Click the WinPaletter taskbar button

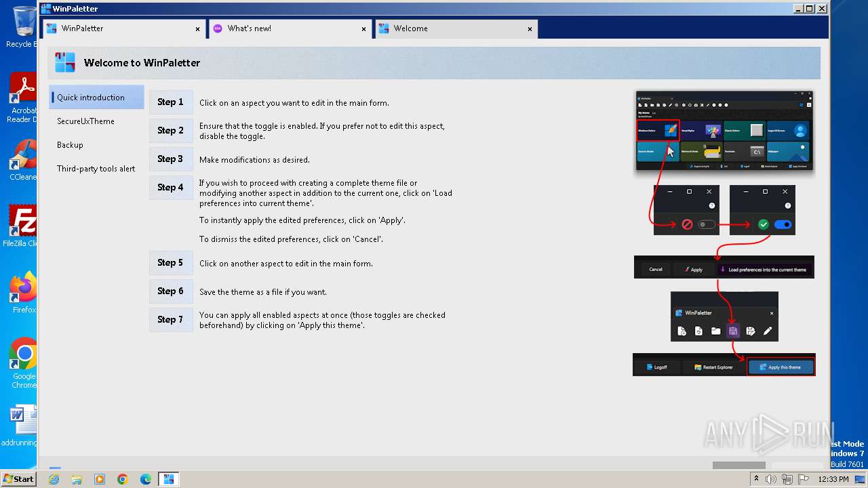[x=169, y=479]
